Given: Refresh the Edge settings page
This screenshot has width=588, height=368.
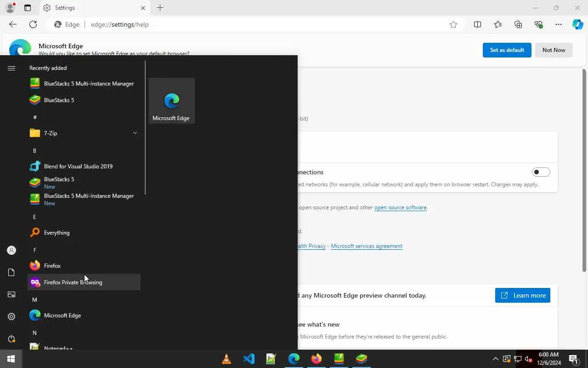Looking at the screenshot, I should click(x=33, y=24).
